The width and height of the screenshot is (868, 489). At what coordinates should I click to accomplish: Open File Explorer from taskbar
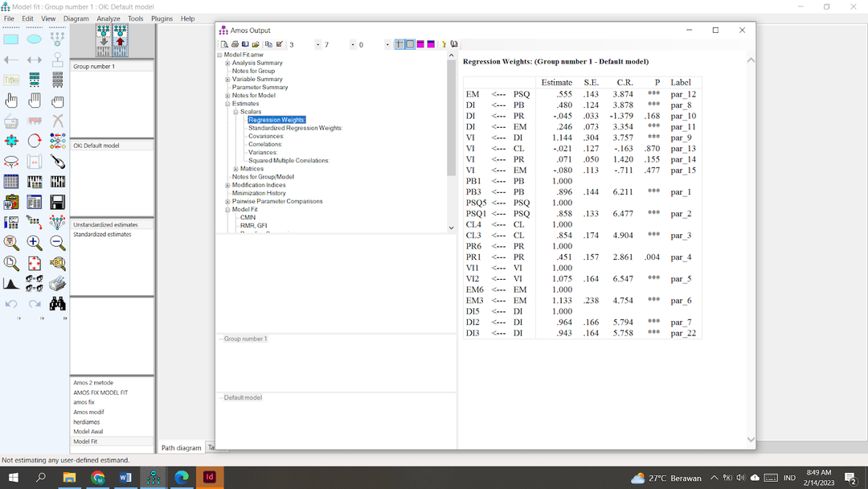point(69,478)
